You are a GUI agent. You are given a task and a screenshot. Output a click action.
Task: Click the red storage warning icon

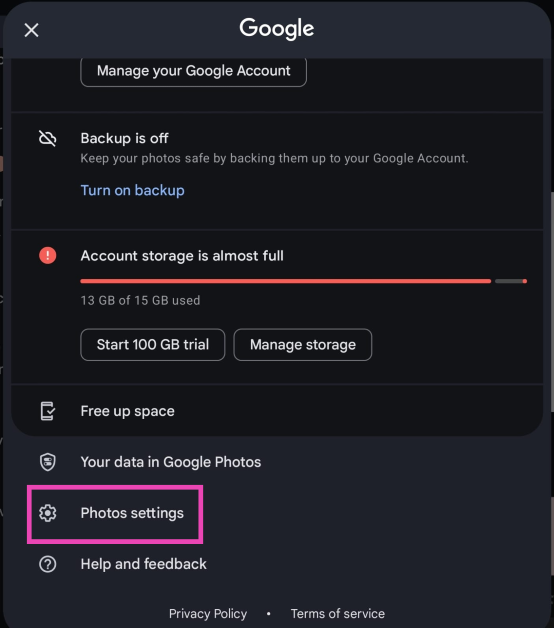pos(48,256)
